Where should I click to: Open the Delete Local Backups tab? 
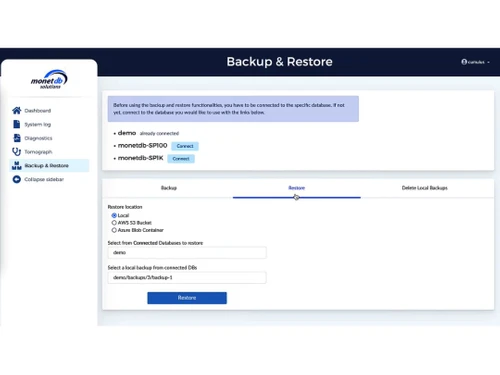425,188
